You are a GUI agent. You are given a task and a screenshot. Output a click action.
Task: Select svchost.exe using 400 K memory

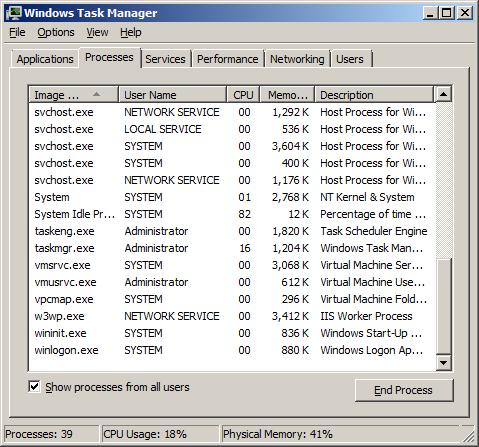232,163
